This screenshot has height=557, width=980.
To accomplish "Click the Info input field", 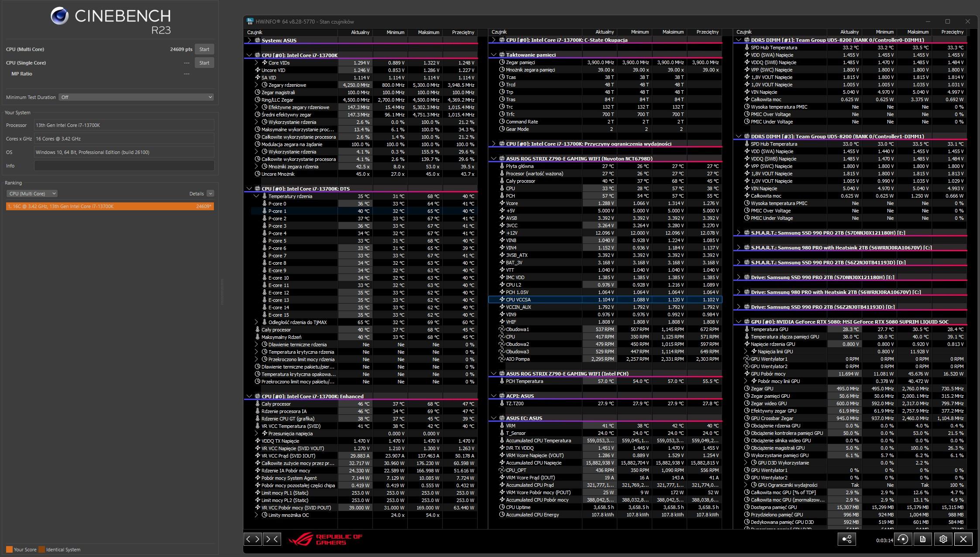I will [x=124, y=166].
